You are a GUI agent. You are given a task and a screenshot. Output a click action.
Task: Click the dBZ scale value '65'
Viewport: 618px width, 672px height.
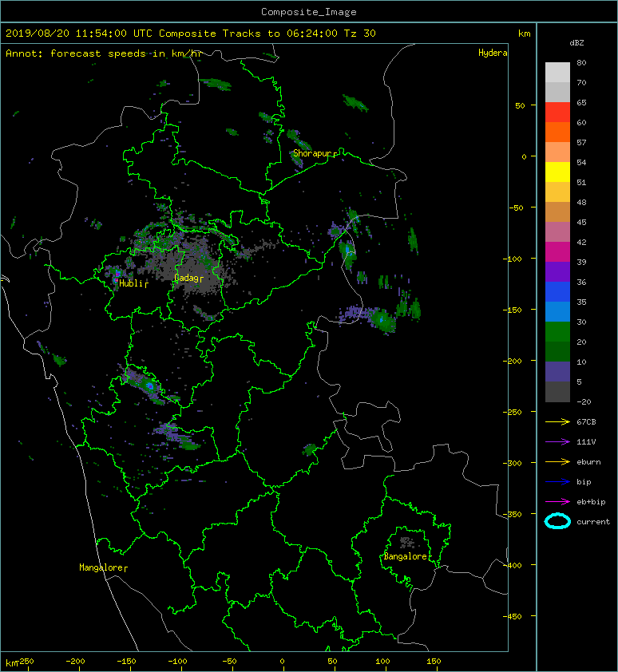point(581,102)
